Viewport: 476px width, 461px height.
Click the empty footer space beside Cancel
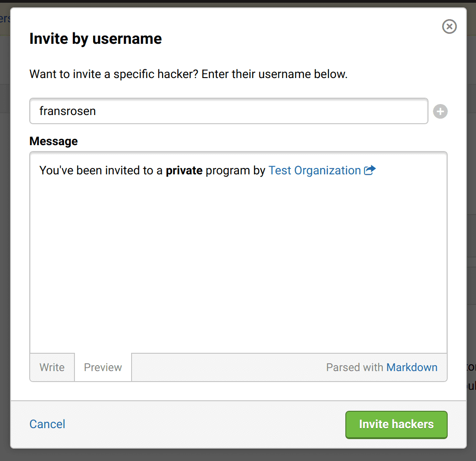click(x=206, y=424)
